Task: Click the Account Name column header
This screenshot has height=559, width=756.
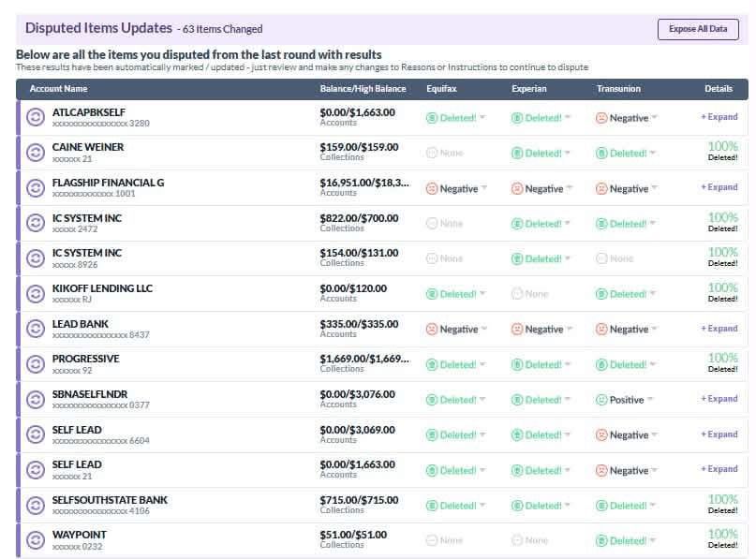Action: click(x=58, y=89)
